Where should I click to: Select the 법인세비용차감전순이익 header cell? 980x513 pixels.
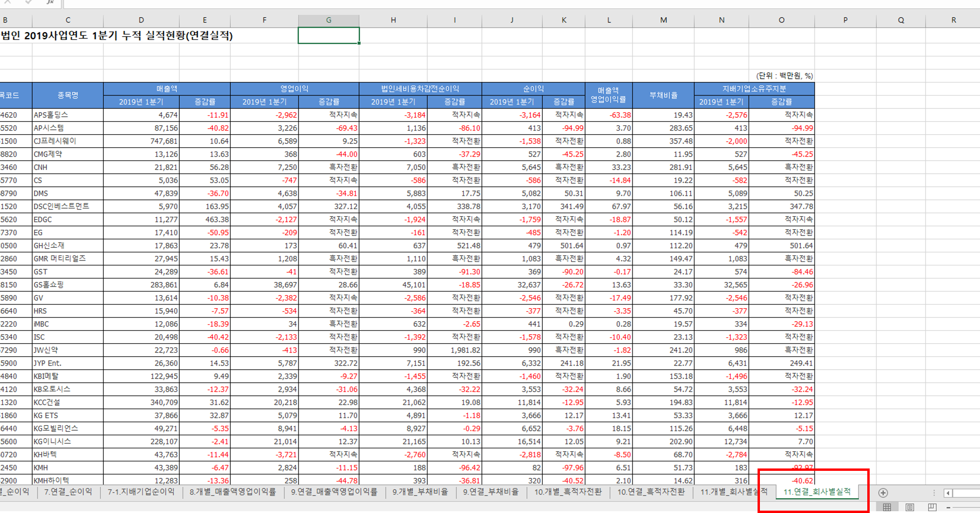coord(420,88)
